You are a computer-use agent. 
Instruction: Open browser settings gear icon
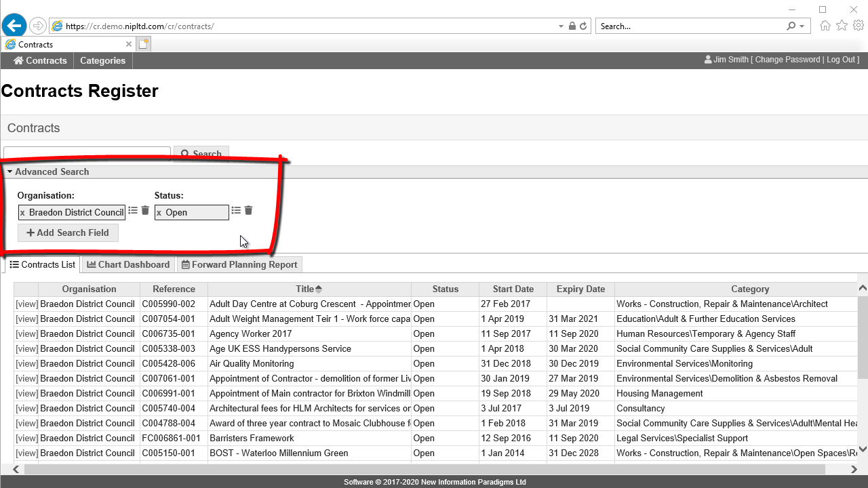(x=858, y=26)
